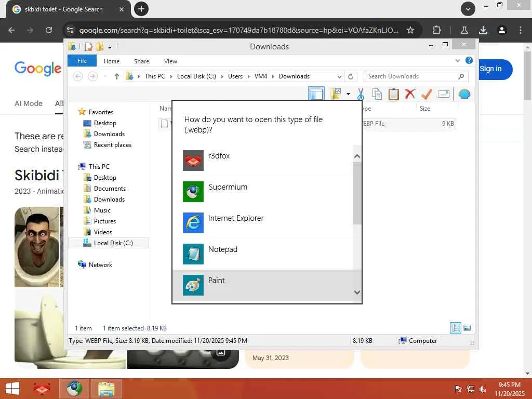Click the Cut scissors icon in Explorer toolbar

(x=361, y=94)
